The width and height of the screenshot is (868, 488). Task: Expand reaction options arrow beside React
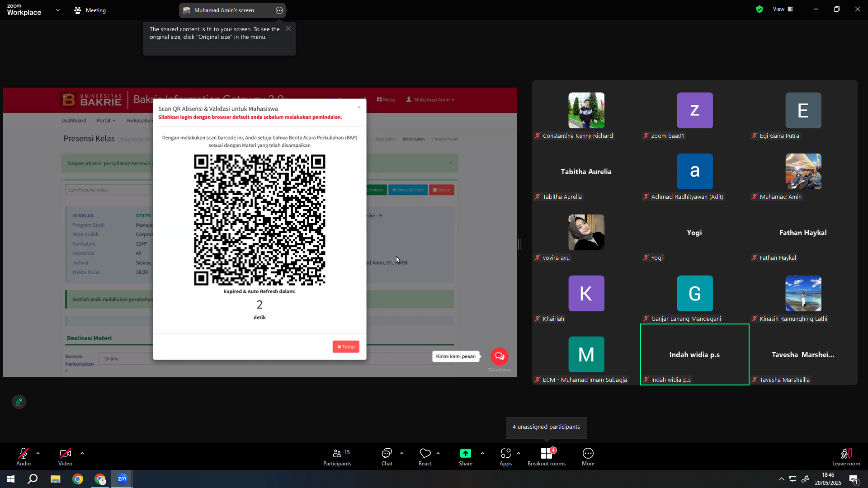[x=438, y=453]
